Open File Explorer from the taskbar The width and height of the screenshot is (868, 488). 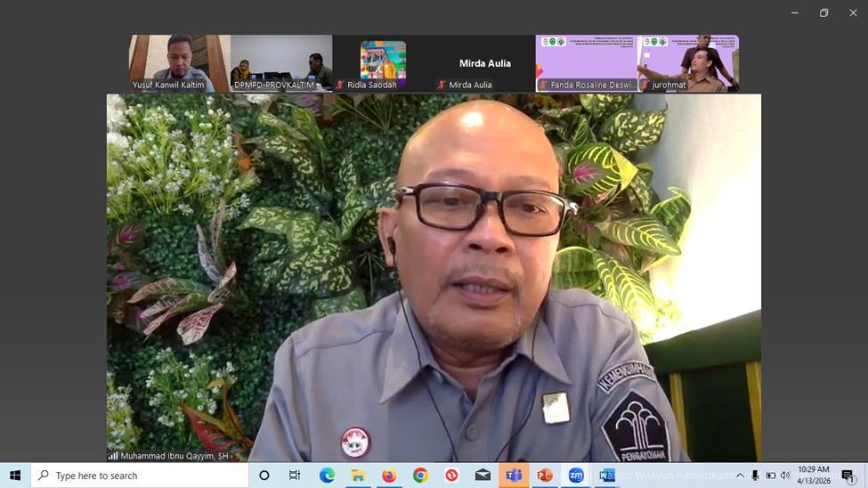[x=358, y=476]
